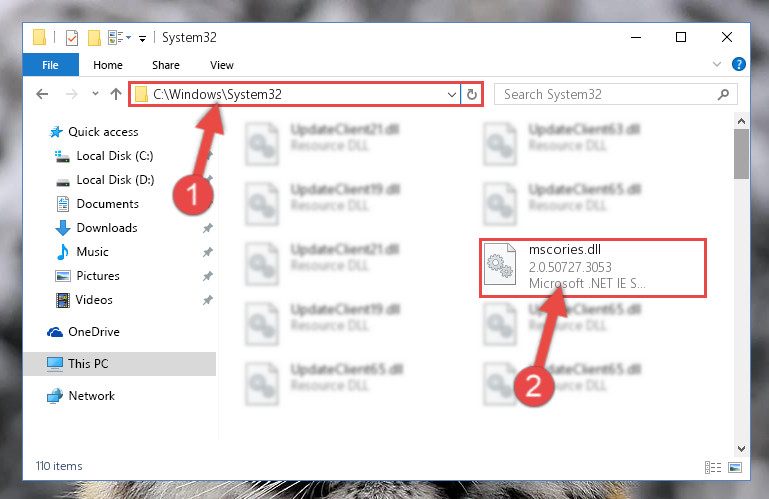The image size is (769, 499).
Task: Open the File menu tab
Action: click(x=51, y=65)
